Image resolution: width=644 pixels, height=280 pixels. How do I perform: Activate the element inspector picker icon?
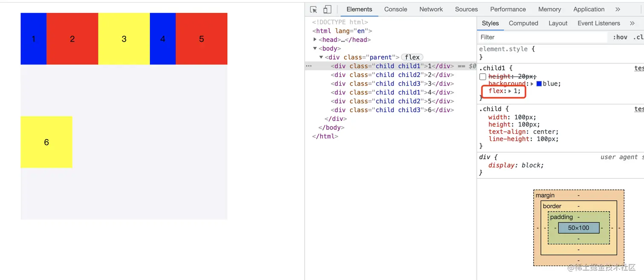[x=313, y=9]
